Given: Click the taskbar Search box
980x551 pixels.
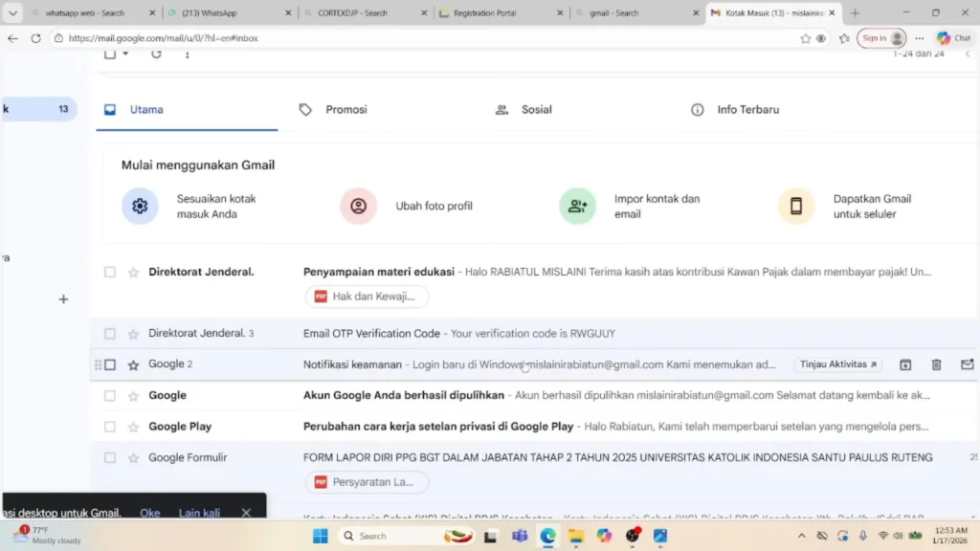Looking at the screenshot, I should 406,536.
